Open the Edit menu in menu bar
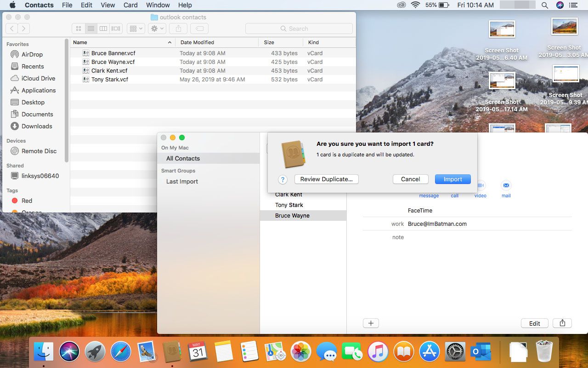This screenshot has height=368, width=588. [x=86, y=5]
